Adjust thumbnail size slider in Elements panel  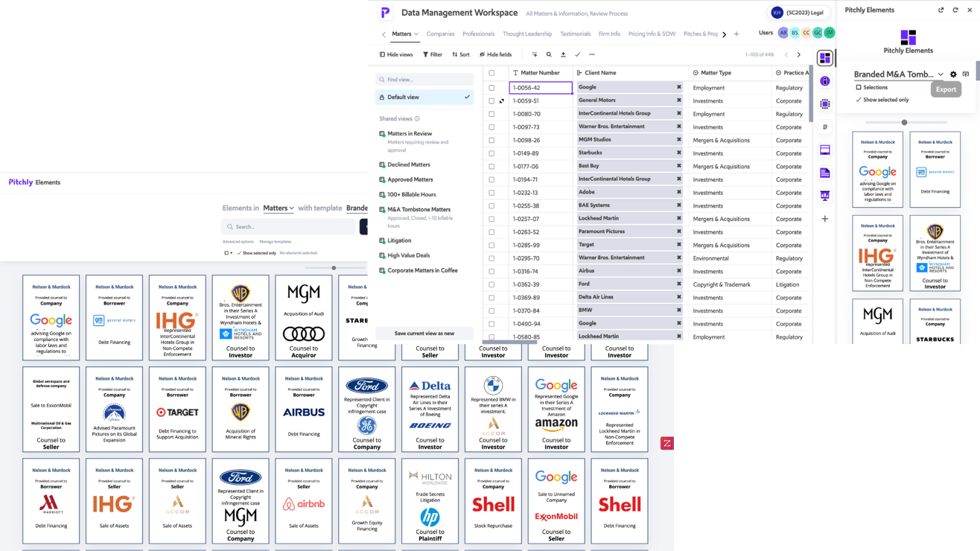coord(905,122)
